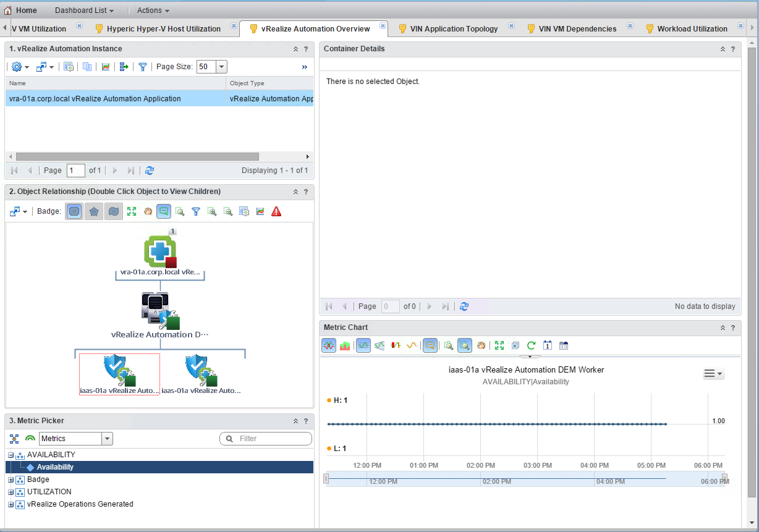
Task: Collapse the vRealize Automation Instance panel
Action: click(295, 49)
